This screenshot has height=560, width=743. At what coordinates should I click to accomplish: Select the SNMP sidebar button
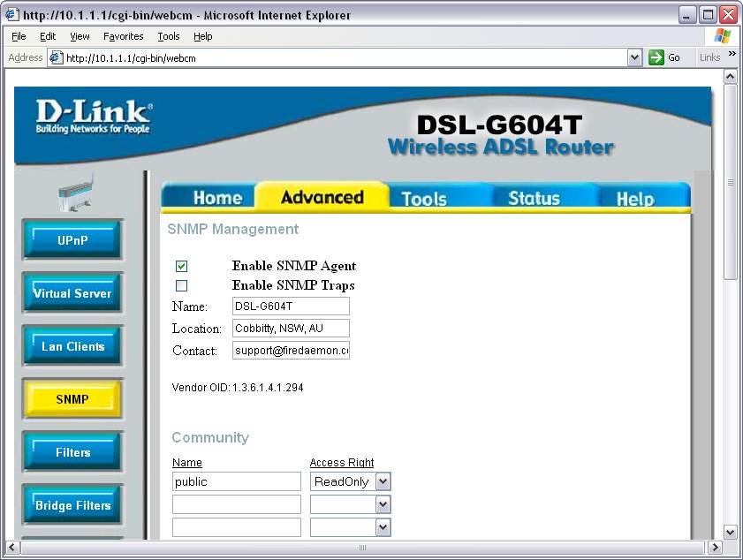(72, 399)
